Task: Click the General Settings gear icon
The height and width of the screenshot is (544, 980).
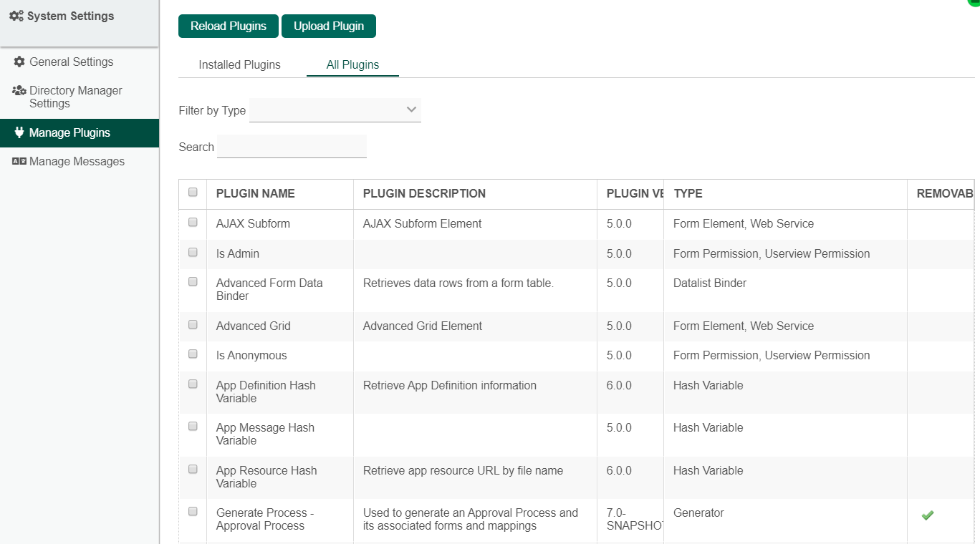Action: coord(19,62)
